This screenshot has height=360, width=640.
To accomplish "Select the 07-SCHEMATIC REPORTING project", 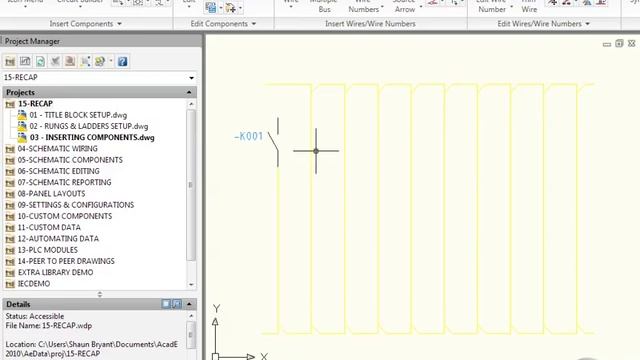I will (x=64, y=182).
